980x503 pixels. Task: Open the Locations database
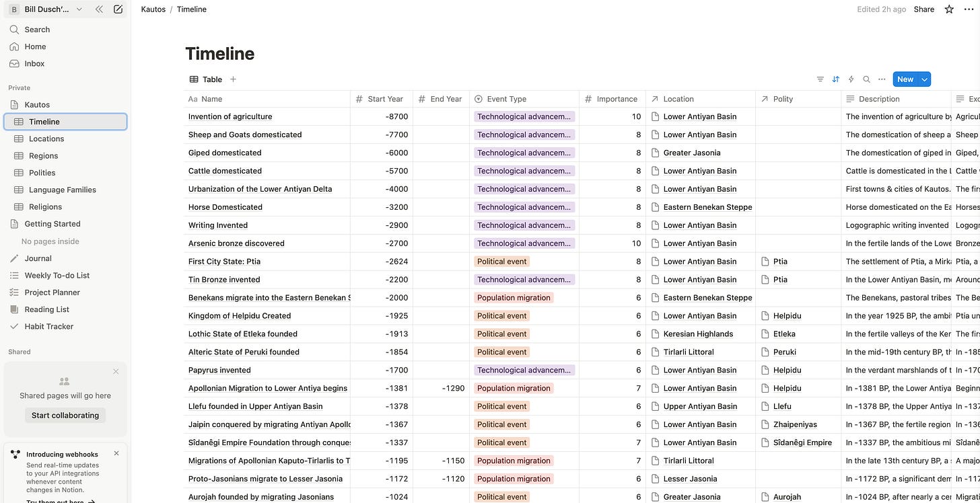65,139
